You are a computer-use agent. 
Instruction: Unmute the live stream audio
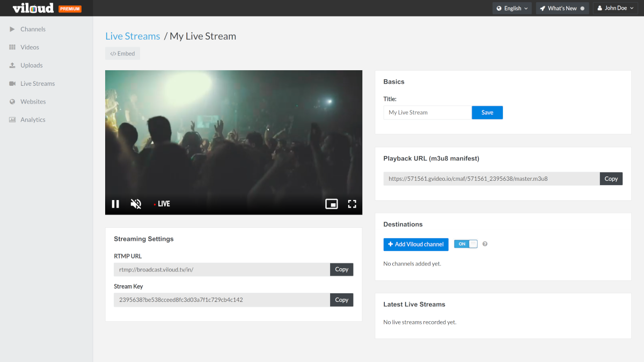(135, 204)
